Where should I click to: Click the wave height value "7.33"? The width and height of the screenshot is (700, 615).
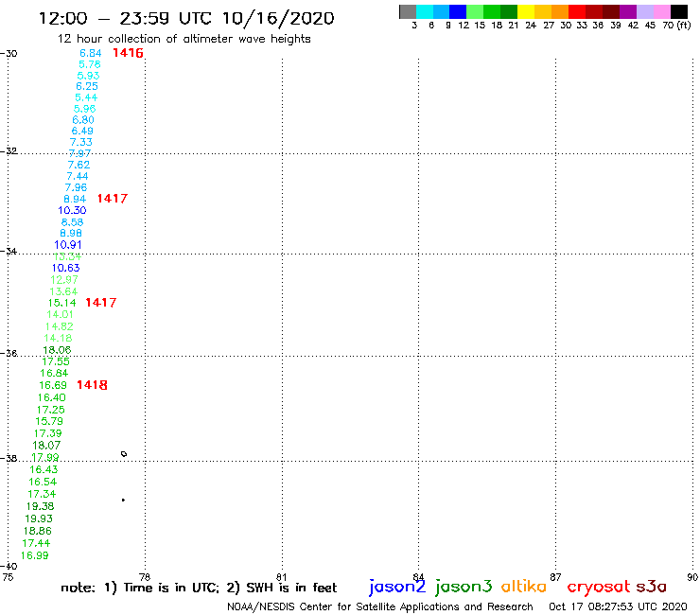80,142
